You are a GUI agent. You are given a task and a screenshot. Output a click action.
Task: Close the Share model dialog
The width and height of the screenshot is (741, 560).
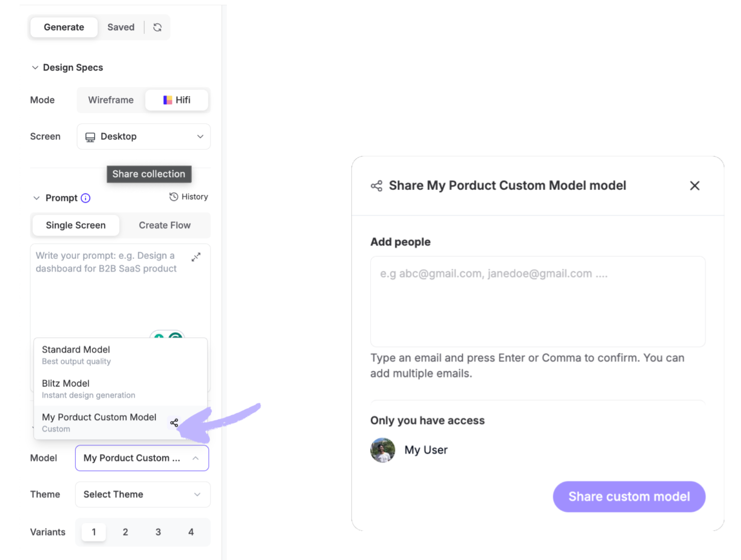coord(694,186)
